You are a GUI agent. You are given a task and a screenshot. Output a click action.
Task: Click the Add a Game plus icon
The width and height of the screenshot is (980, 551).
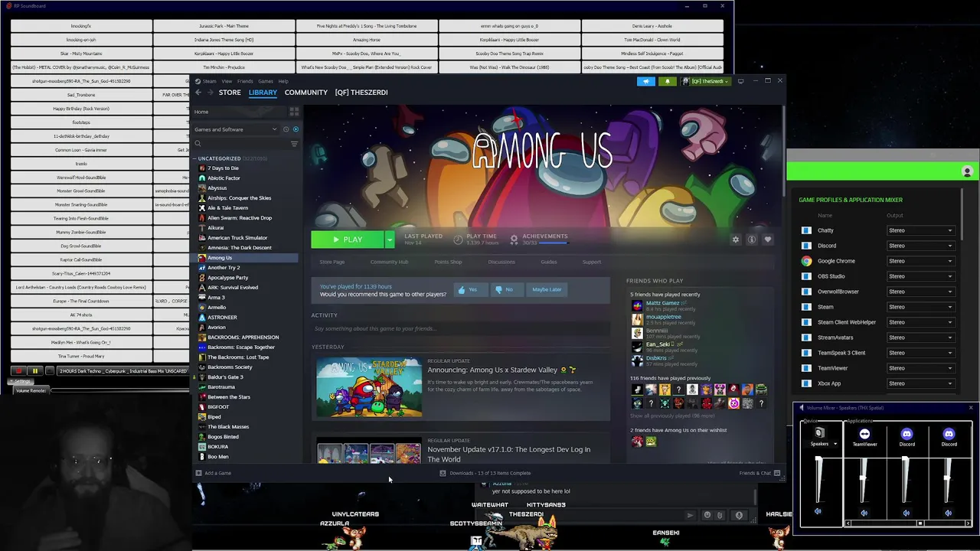click(x=198, y=473)
